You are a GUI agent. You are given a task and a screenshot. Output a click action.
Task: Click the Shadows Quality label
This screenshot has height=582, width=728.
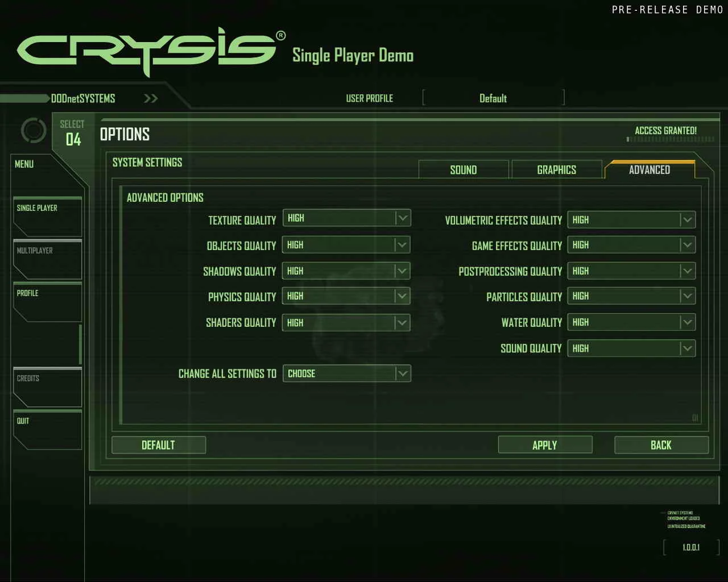(239, 272)
